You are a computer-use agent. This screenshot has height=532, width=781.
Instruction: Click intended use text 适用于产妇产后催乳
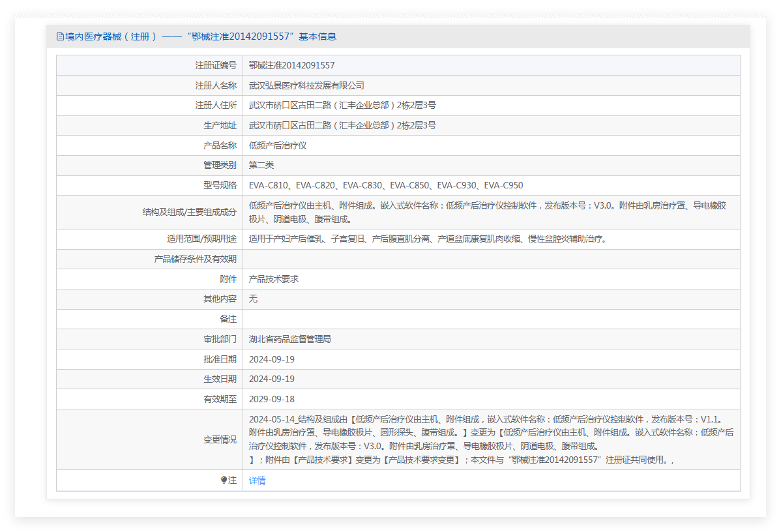pyautogui.click(x=428, y=239)
